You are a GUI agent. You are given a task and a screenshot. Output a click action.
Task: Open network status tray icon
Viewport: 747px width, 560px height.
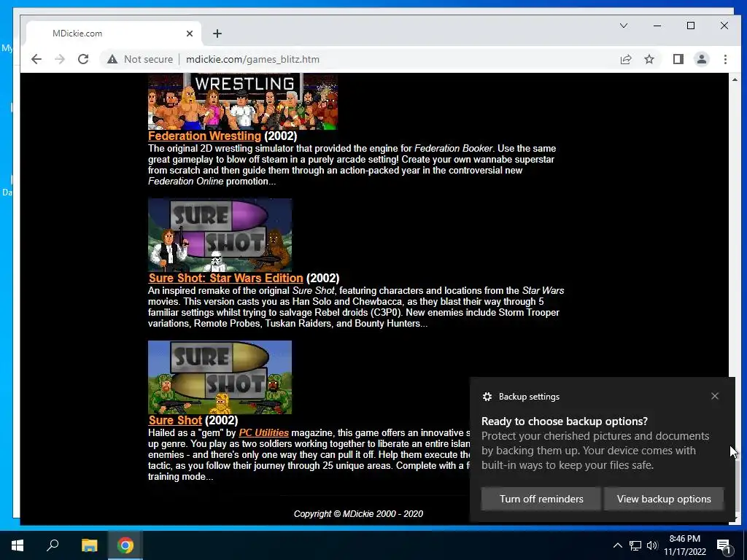[x=635, y=545]
